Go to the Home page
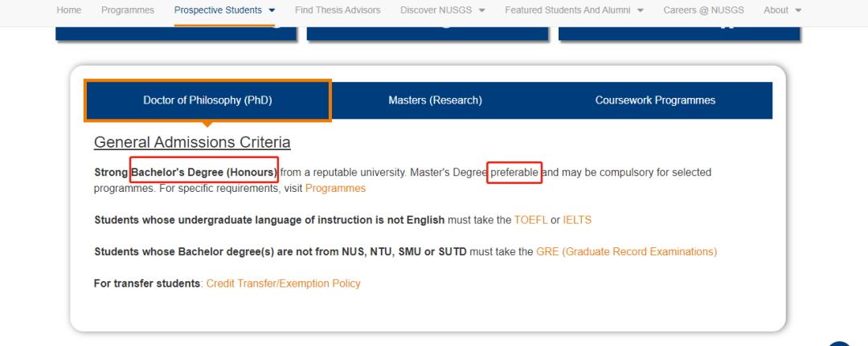Image resolution: width=868 pixels, height=346 pixels. coord(69,10)
